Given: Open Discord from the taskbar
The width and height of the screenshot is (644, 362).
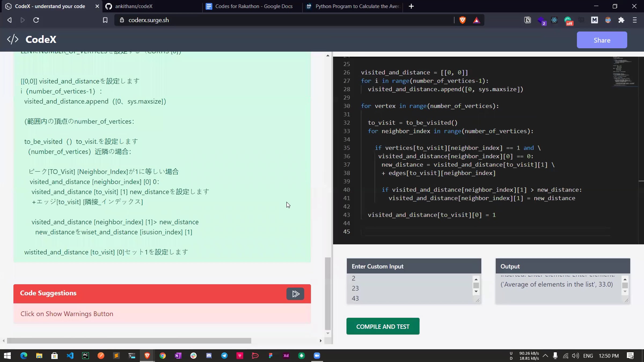Looking at the screenshot, I should pyautogui.click(x=209, y=356).
